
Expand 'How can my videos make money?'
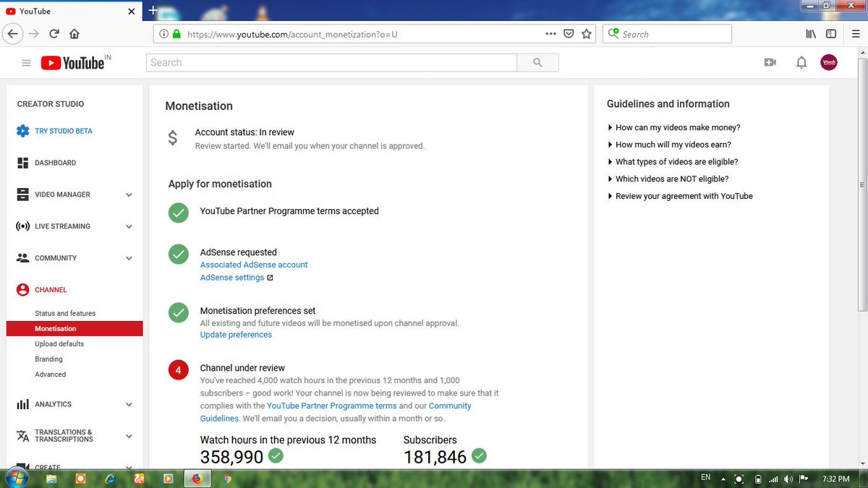673,127
